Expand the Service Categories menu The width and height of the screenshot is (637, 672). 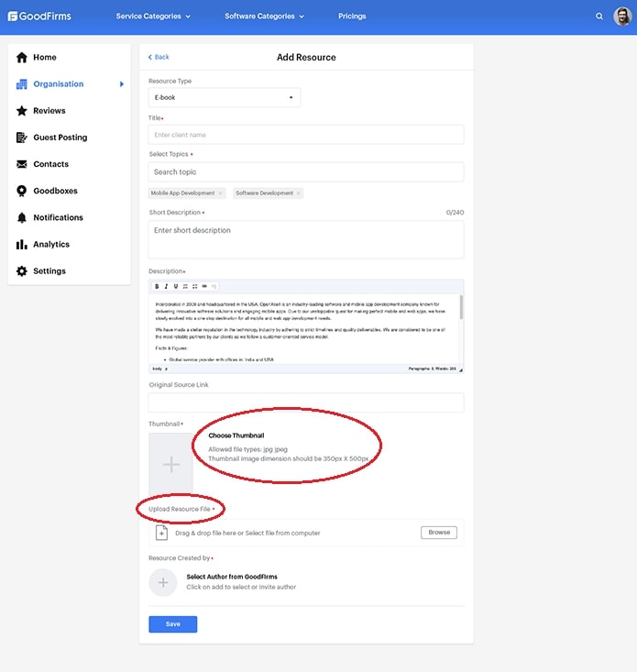point(153,17)
